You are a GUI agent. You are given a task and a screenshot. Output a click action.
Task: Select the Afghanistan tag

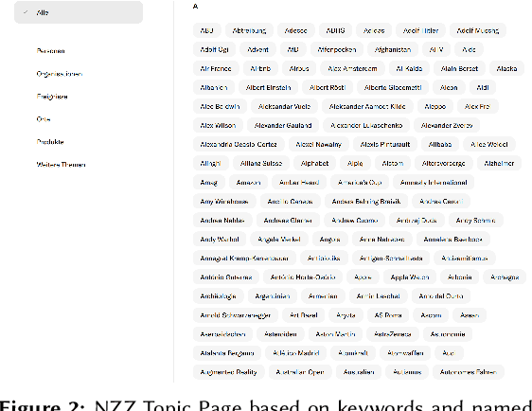[393, 49]
